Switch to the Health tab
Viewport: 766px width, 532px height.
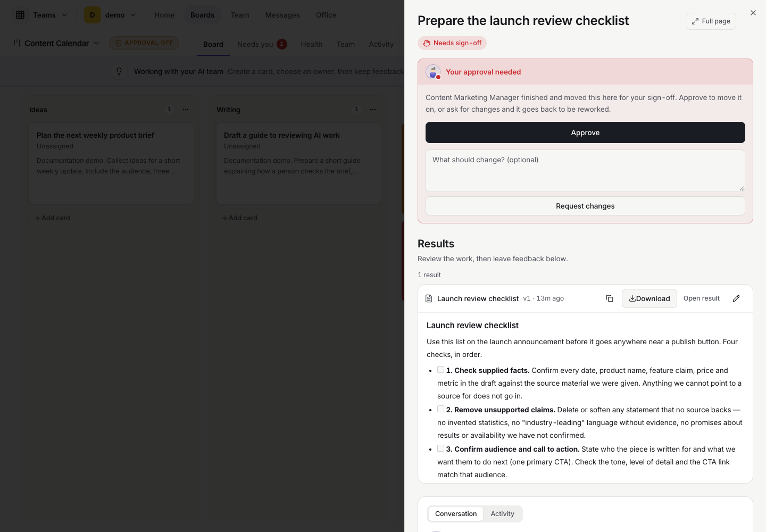(312, 44)
